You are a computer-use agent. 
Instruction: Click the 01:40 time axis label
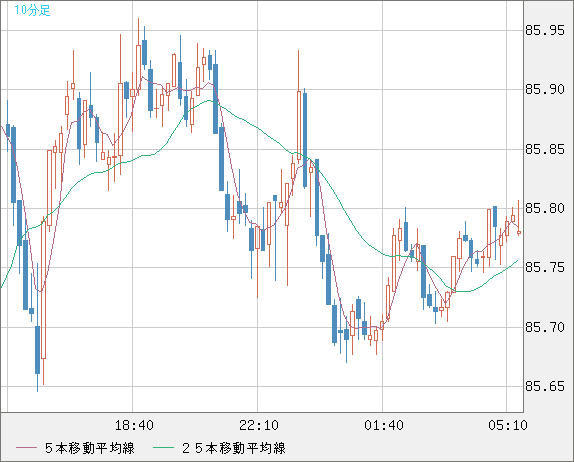pos(384,425)
